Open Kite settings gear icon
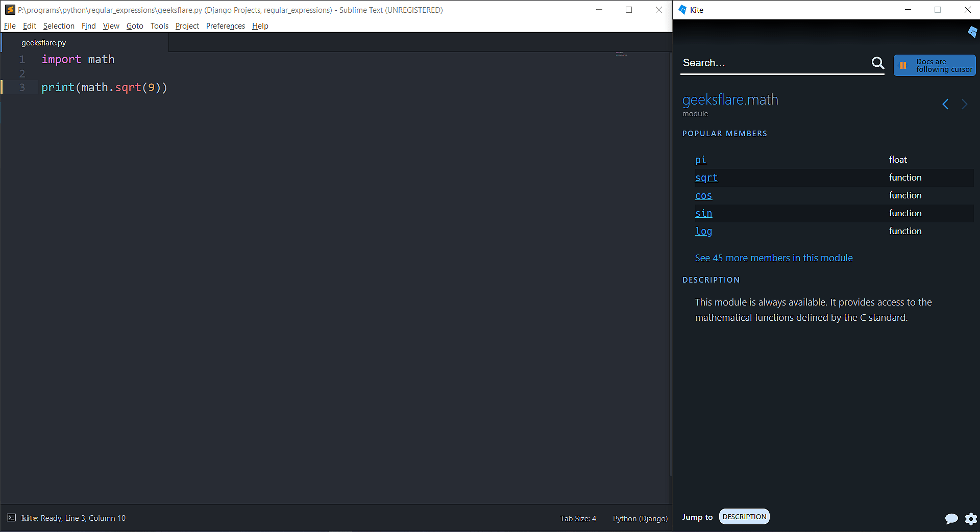This screenshot has height=532, width=980. tap(971, 519)
